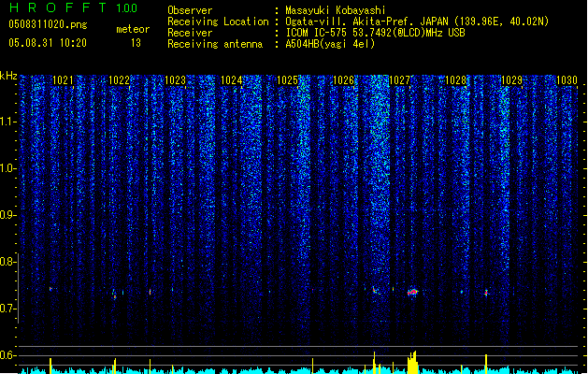The height and width of the screenshot is (374, 588).
Task: Click the "Receiver" field label
Action: tap(190, 33)
